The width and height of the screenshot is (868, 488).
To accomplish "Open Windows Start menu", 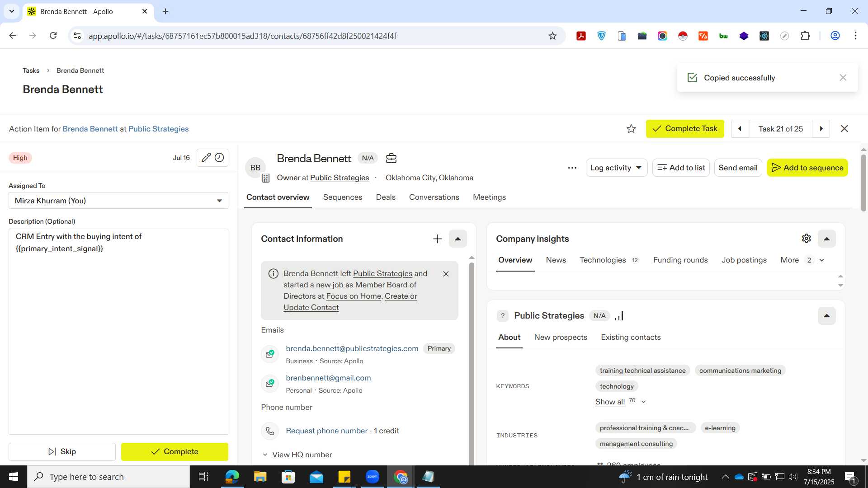I will [x=14, y=477].
